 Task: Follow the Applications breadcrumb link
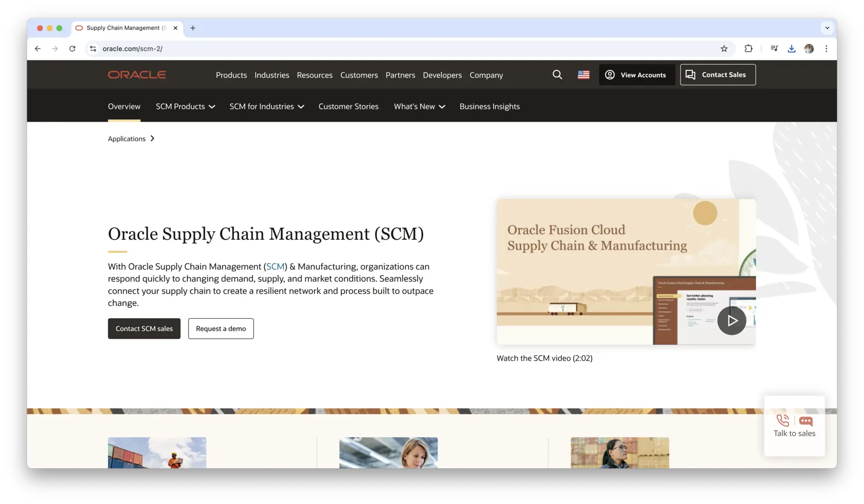(x=127, y=139)
